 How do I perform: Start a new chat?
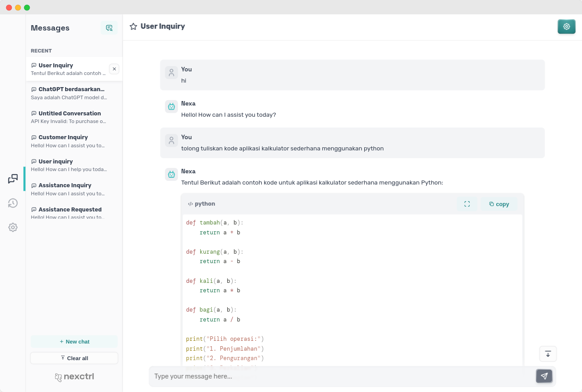(74, 342)
